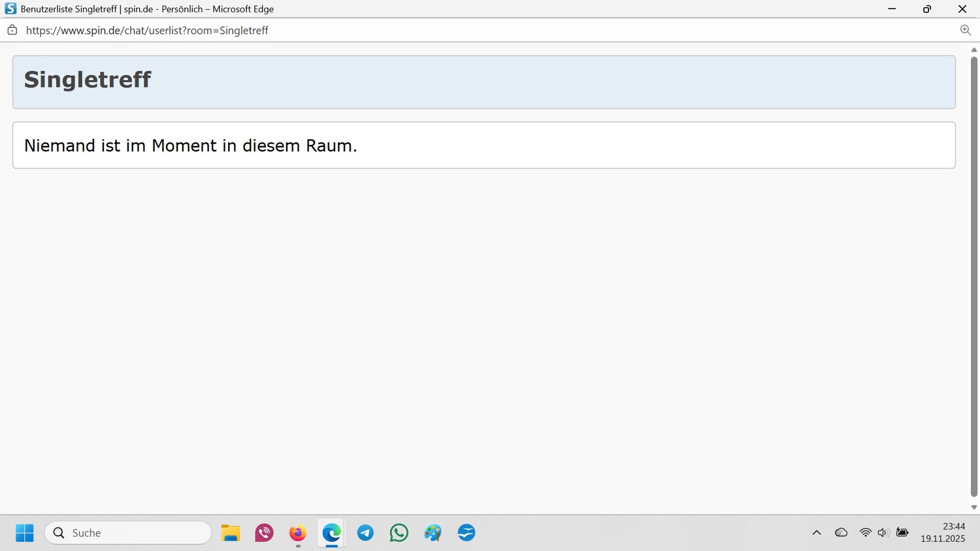Image resolution: width=980 pixels, height=551 pixels.
Task: Click the spin.de URL in address bar
Action: click(x=147, y=30)
